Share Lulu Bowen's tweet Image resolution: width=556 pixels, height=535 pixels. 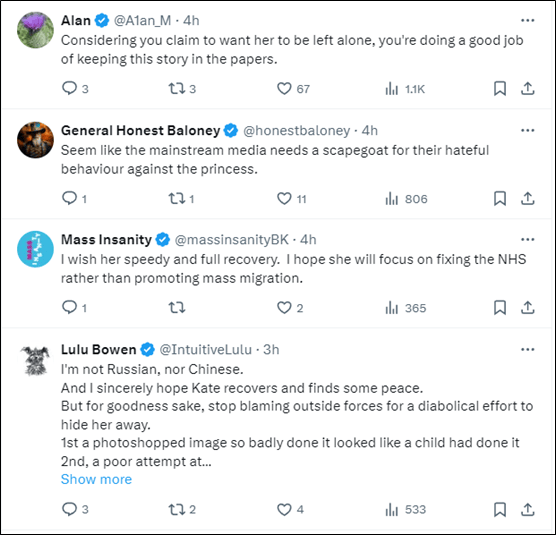click(528, 509)
